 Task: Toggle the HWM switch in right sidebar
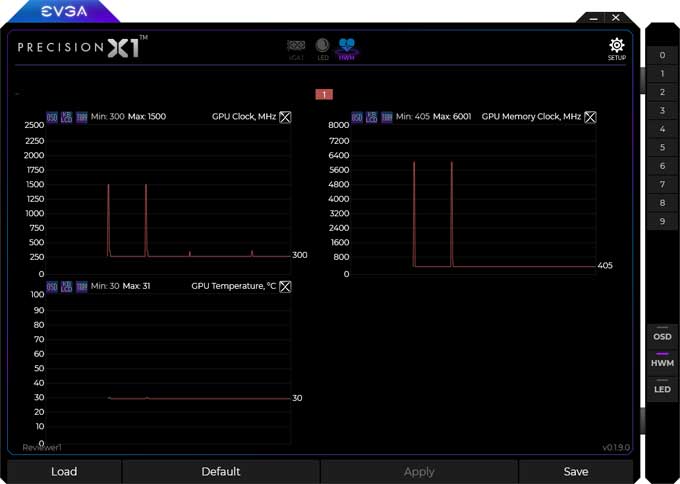tap(662, 361)
